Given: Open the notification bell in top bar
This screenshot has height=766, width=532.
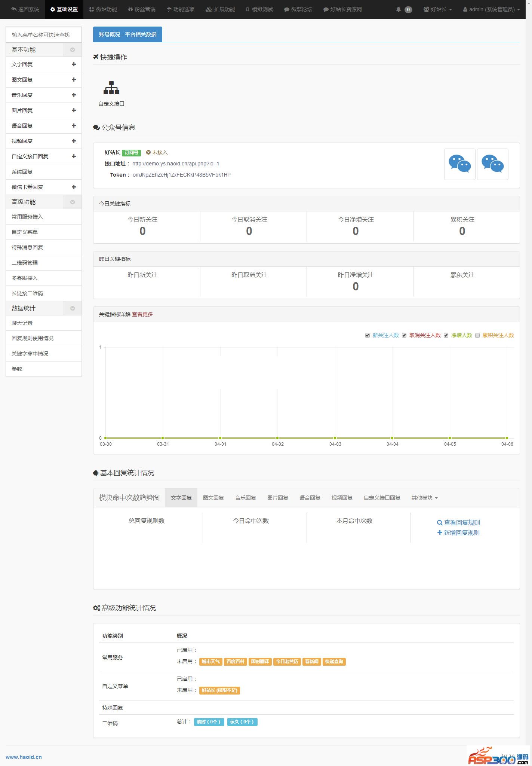Looking at the screenshot, I should (399, 9).
